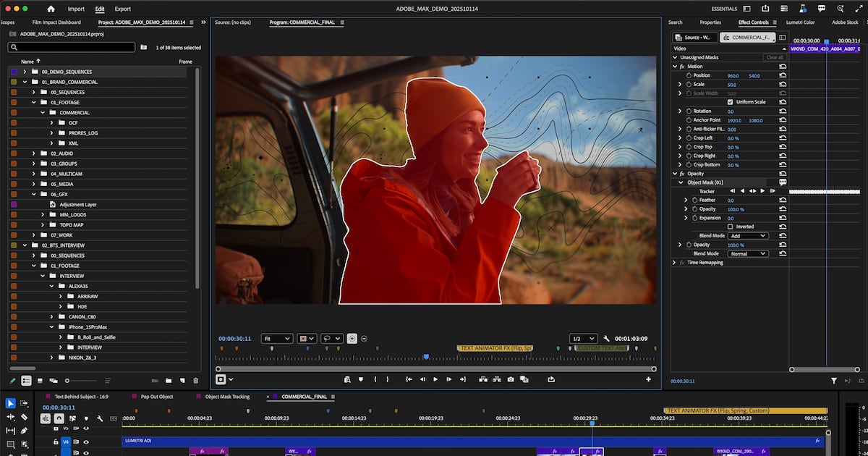Switch to the Lumetri Color tab

point(800,22)
